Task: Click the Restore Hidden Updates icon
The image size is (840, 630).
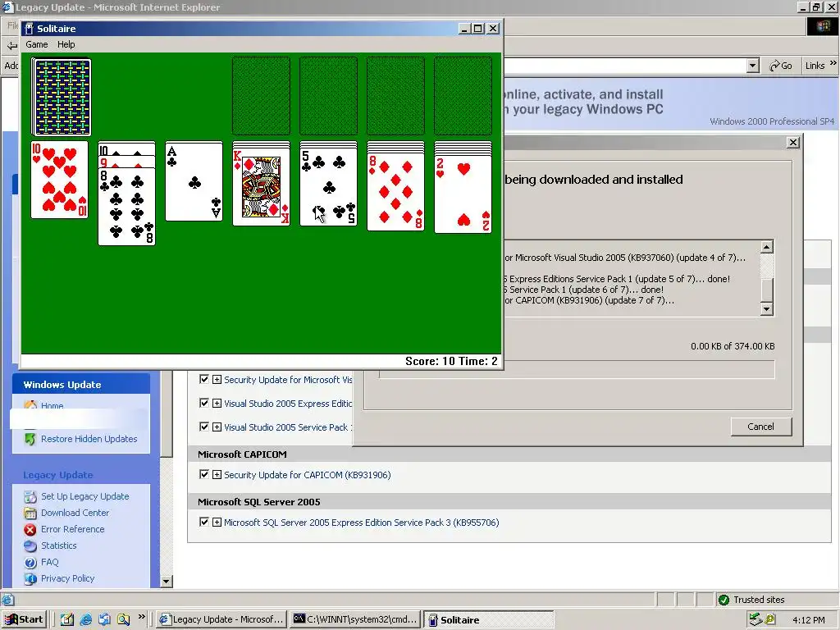Action: coord(30,439)
